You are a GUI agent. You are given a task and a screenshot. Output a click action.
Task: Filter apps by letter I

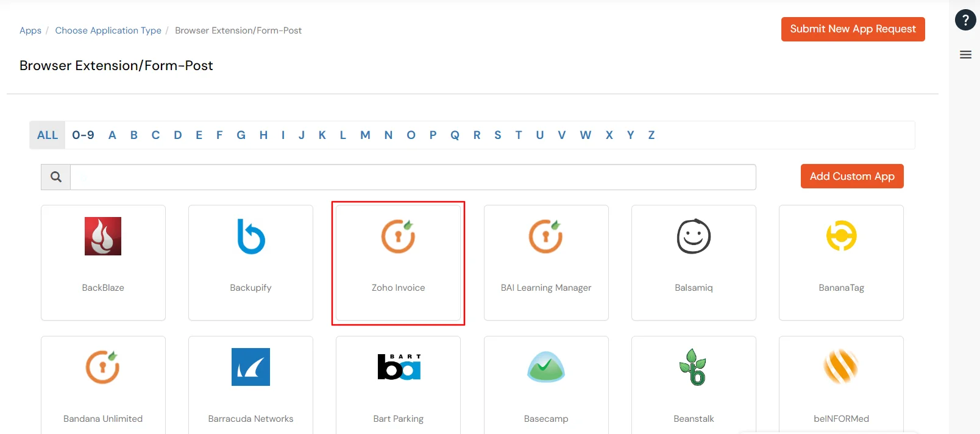pos(283,135)
